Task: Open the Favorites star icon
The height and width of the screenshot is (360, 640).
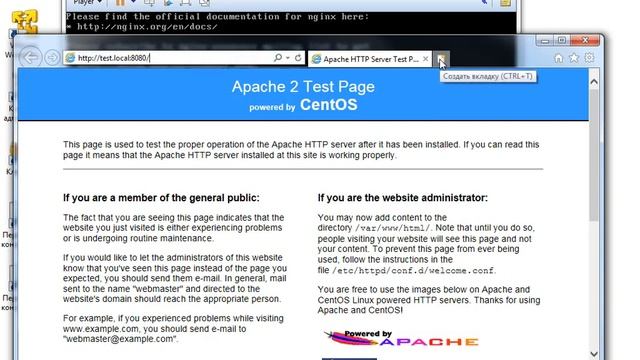Action: pyautogui.click(x=574, y=58)
